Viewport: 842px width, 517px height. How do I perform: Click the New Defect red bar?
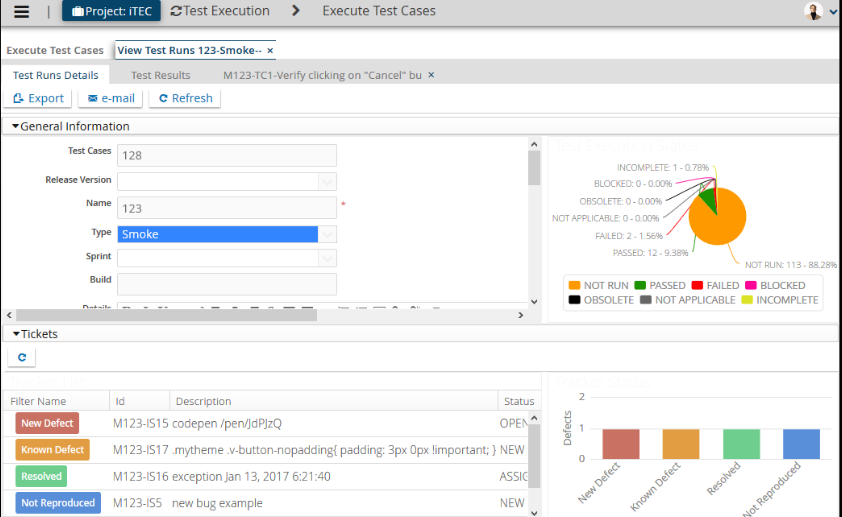click(x=621, y=444)
